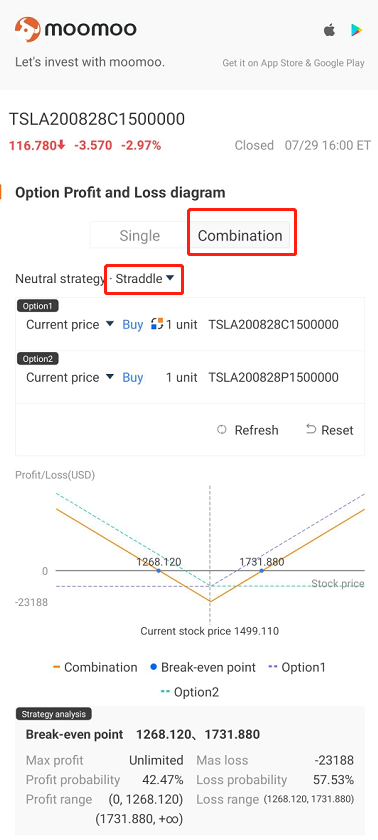
Task: Switch to the Combination tab
Action: tap(240, 236)
